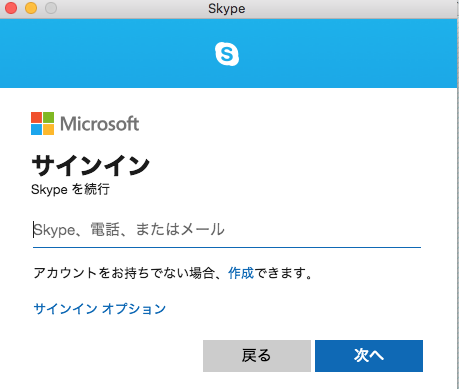Click the サインイン heading text
The image size is (459, 389).
(90, 165)
